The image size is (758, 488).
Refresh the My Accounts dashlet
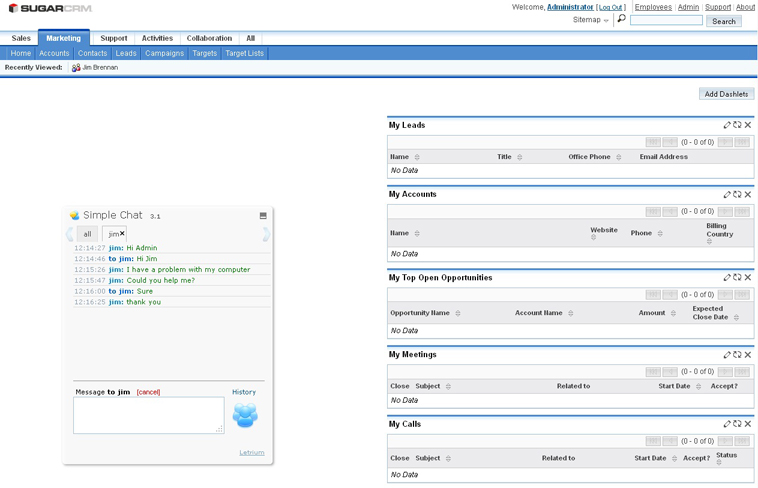click(737, 194)
